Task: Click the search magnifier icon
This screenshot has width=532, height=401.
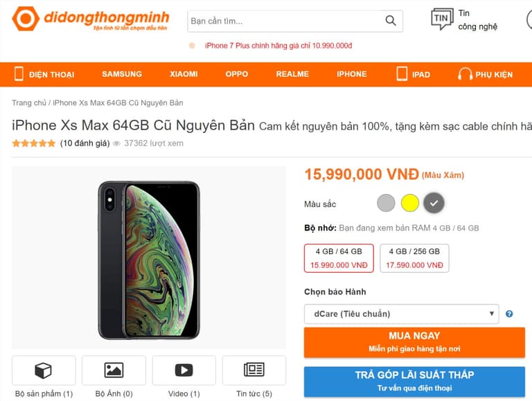Action: [x=391, y=21]
